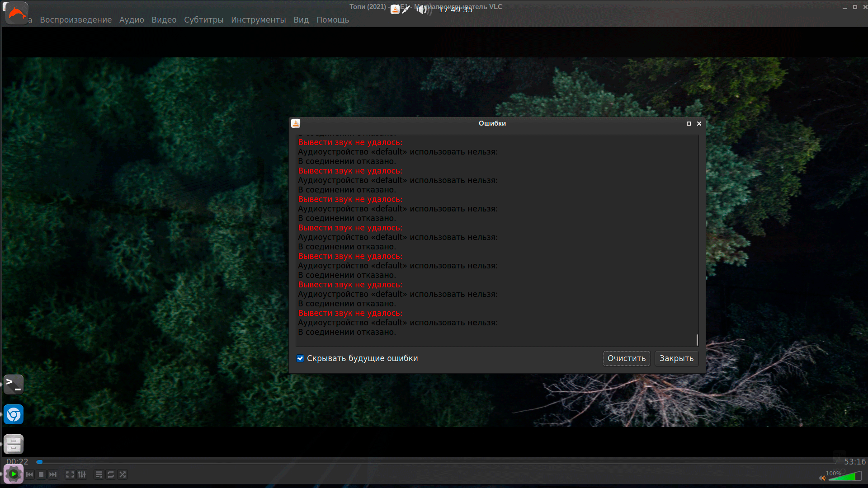
Task: Open the Аудио menu
Action: click(132, 20)
